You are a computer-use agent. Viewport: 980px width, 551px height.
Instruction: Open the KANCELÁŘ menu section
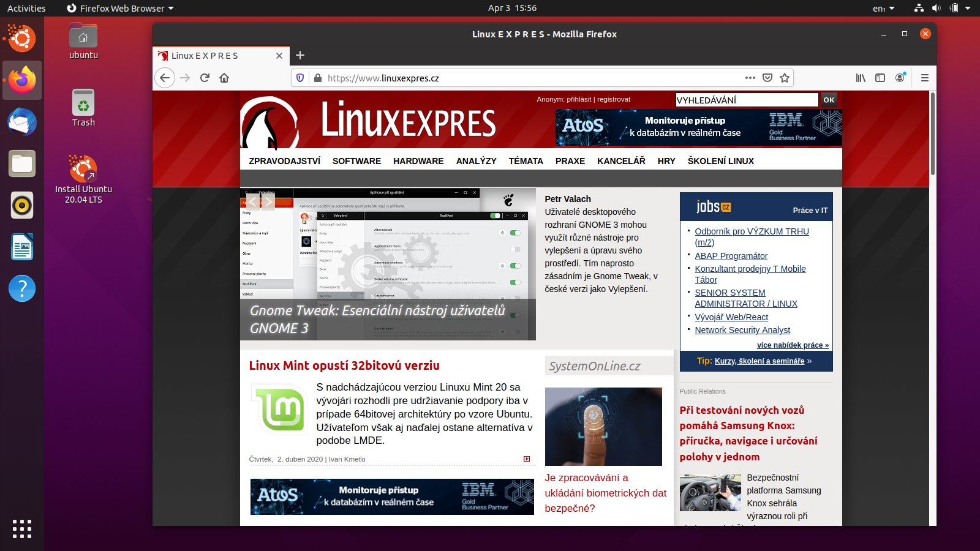coord(621,161)
